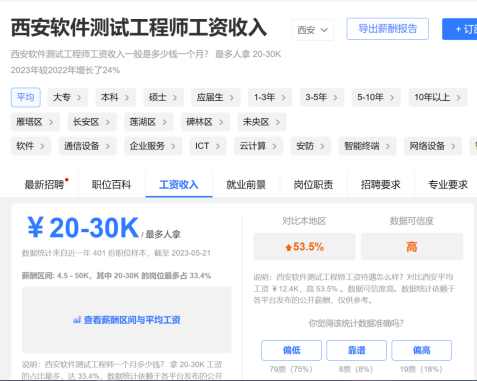This screenshot has width=477, height=381.
Task: Click the chevron beside 未央区
Action: 278,122
